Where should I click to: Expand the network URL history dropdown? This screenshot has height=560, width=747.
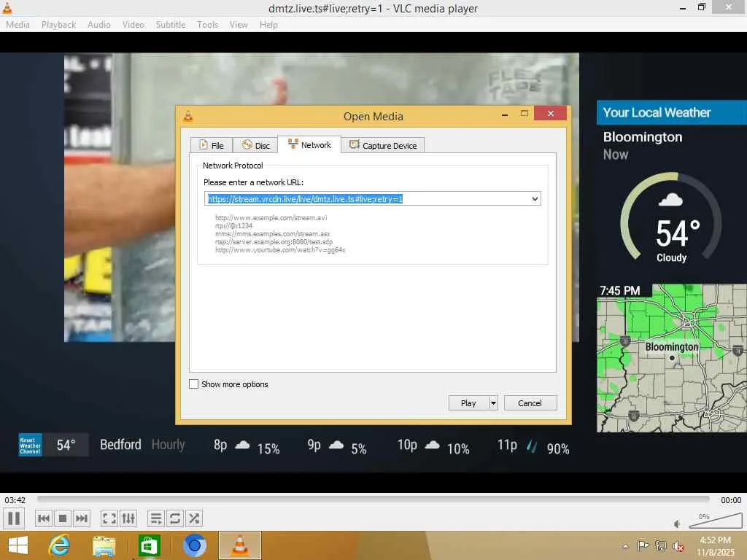click(x=535, y=198)
